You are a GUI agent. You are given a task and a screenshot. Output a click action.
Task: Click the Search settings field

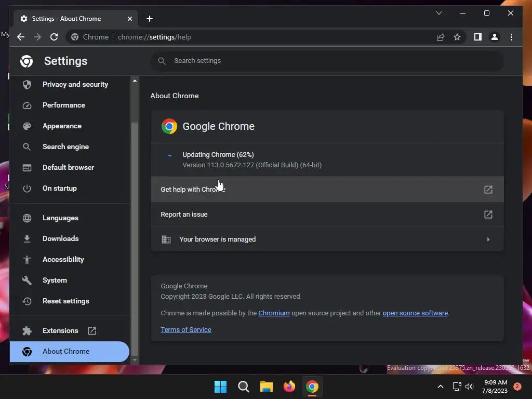pyautogui.click(x=327, y=61)
